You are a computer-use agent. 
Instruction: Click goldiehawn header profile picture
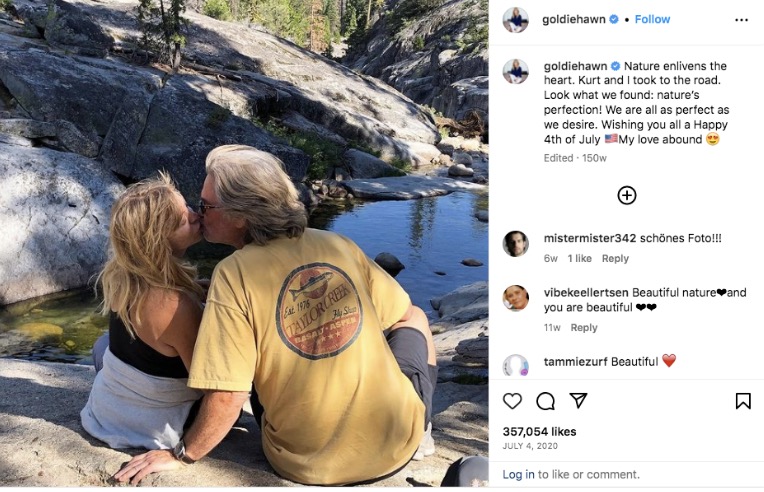[x=516, y=20]
